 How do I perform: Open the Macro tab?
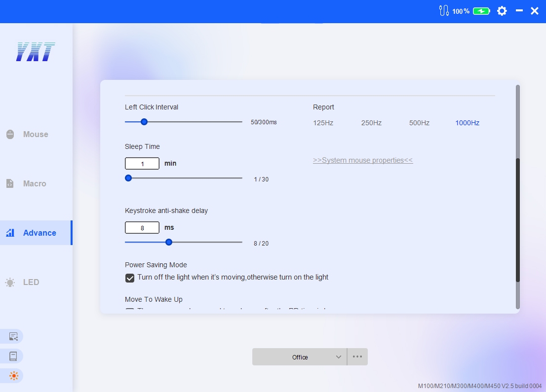tap(35, 183)
